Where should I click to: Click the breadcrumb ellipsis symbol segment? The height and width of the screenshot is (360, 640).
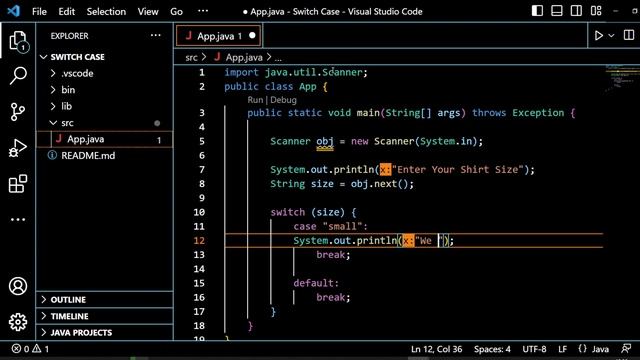(x=278, y=58)
